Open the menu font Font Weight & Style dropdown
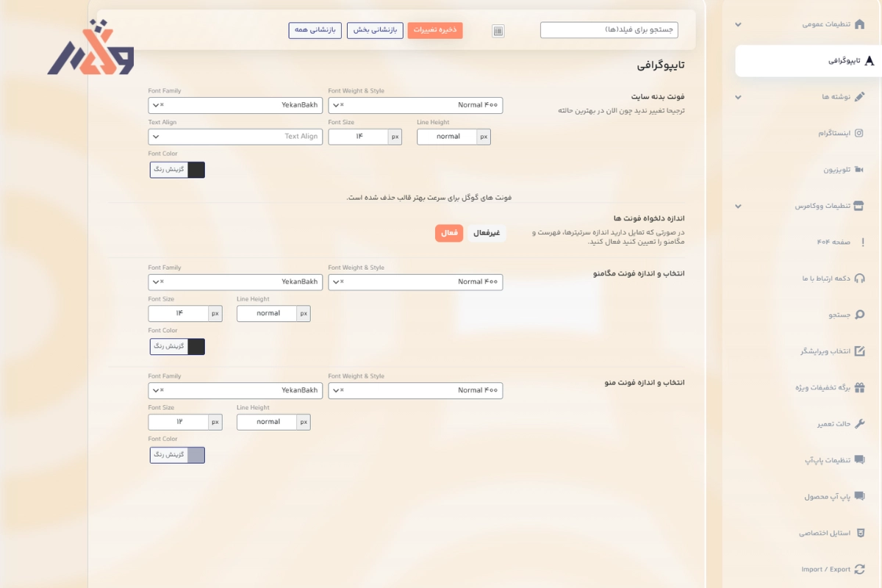The image size is (882, 588). click(x=415, y=390)
